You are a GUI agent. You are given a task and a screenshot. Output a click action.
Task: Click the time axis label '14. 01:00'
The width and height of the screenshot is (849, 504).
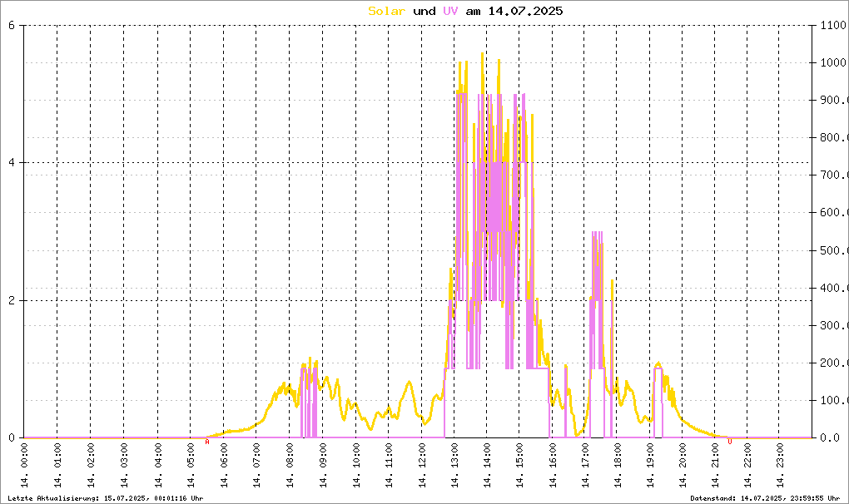(57, 466)
